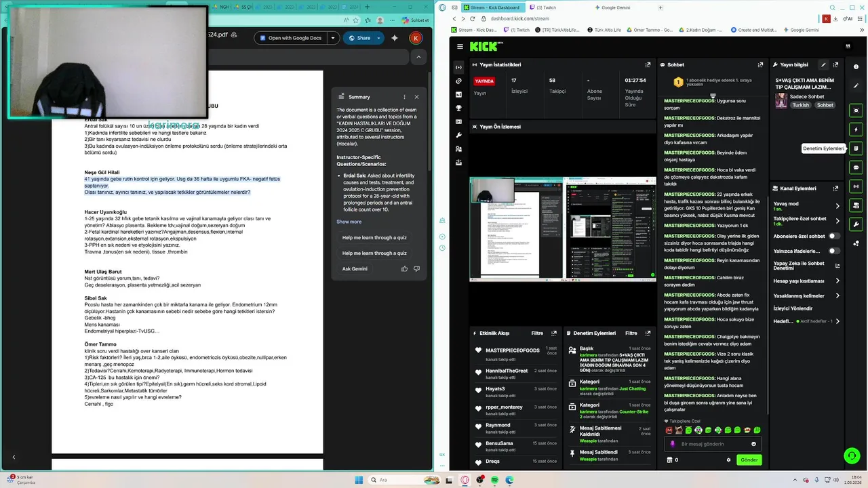Click Ask Gemini button
This screenshot has width=868, height=488.
point(355,268)
